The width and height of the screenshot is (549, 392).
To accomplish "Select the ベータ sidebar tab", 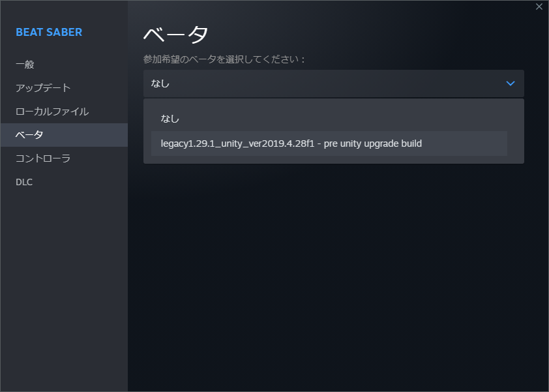I will click(64, 135).
